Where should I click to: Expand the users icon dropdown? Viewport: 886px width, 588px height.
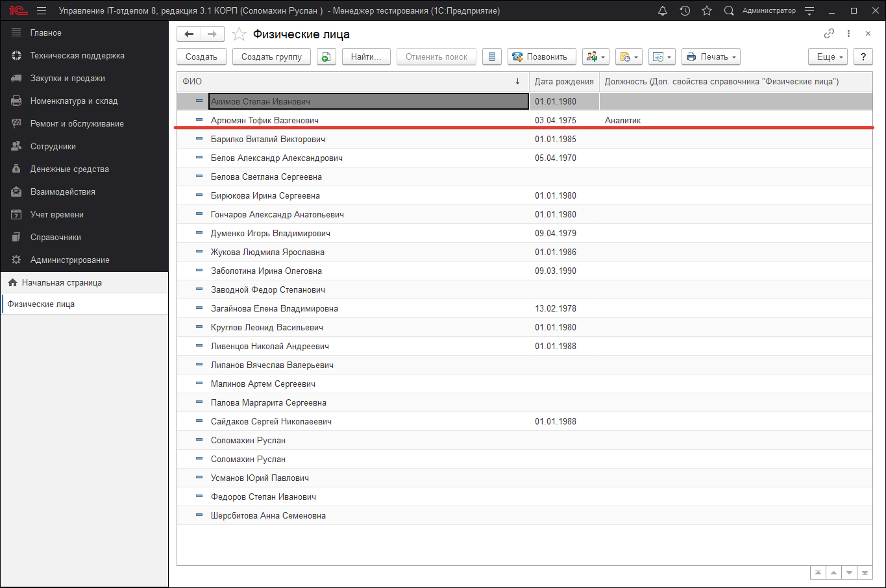pos(595,57)
